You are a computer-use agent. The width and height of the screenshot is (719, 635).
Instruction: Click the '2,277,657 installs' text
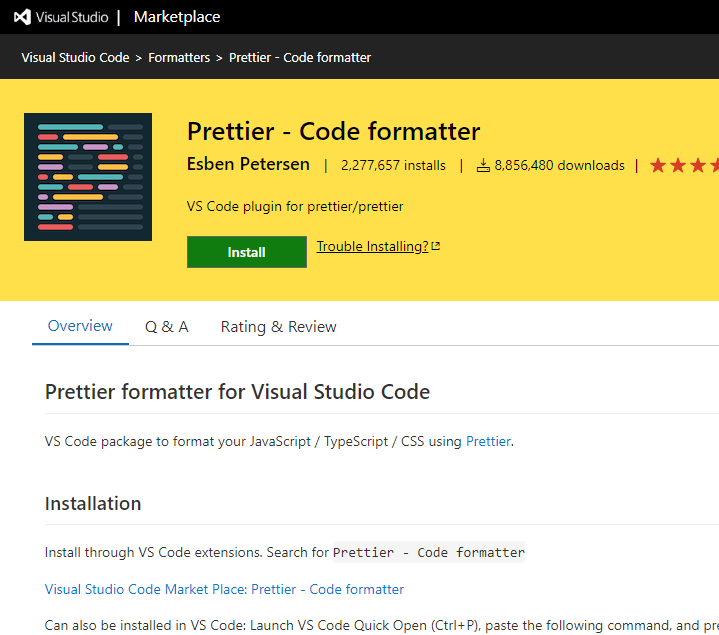(393, 165)
